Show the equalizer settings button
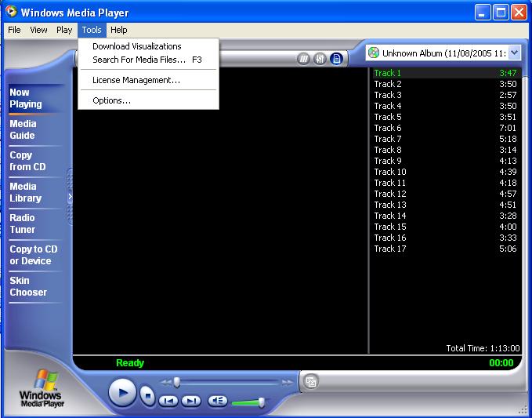 pyautogui.click(x=320, y=59)
